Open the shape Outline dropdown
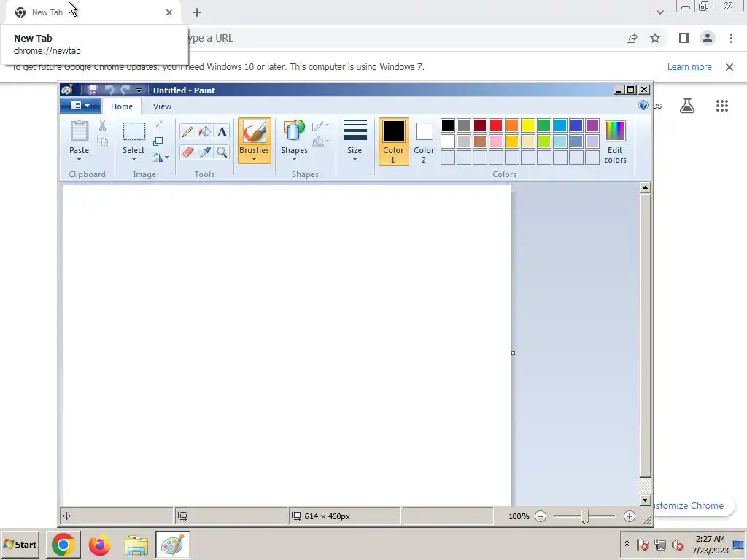The image size is (747, 560). [321, 125]
